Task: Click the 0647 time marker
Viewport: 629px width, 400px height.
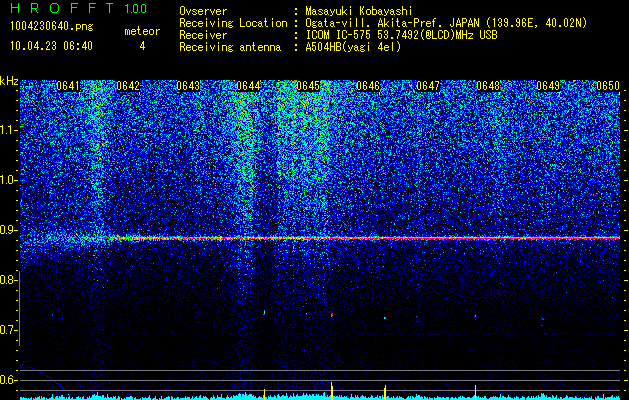Action: coord(428,86)
